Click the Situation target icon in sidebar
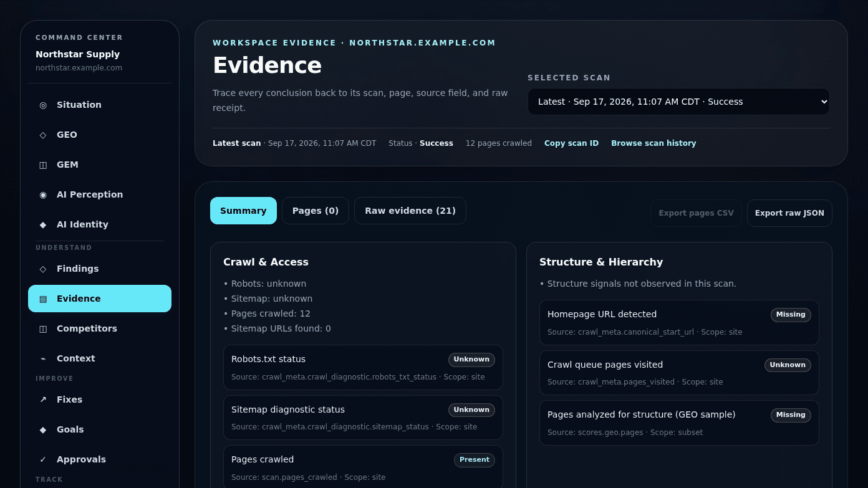Image resolution: width=868 pixels, height=488 pixels. [43, 105]
